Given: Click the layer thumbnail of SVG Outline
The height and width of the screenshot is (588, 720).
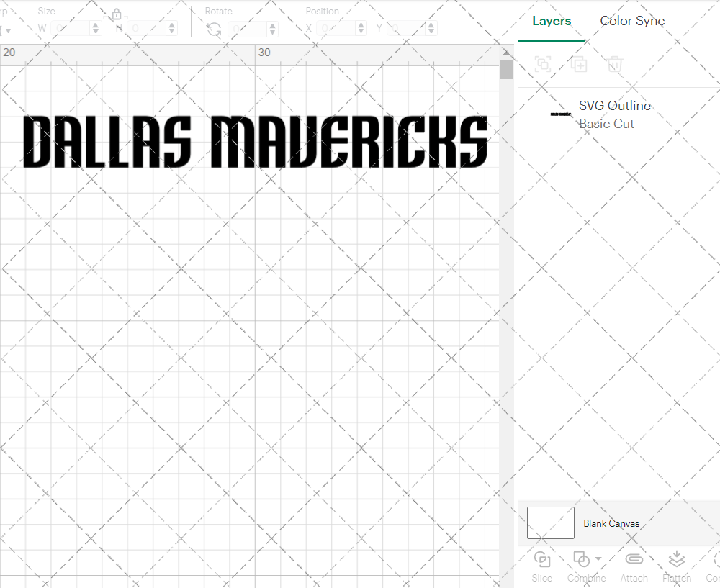Looking at the screenshot, I should (560, 114).
